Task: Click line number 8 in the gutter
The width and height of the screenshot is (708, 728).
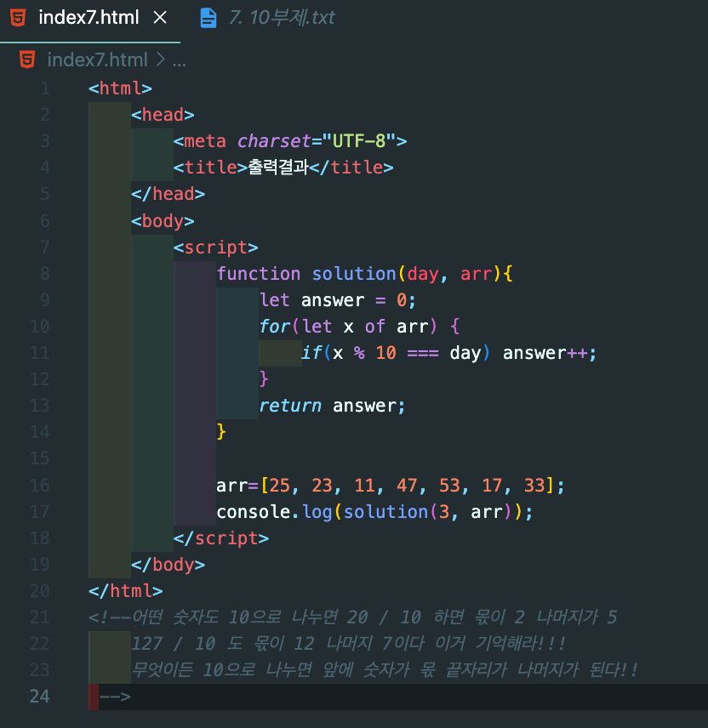Action: click(x=44, y=274)
